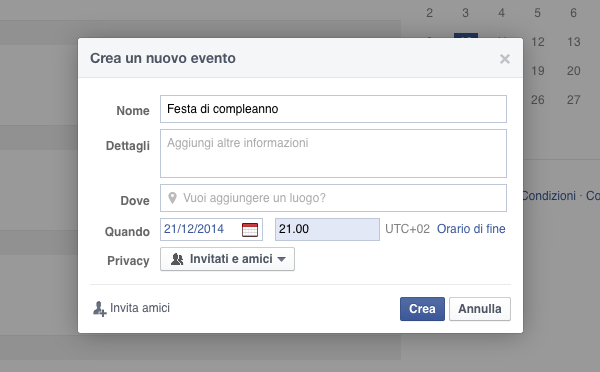Select day 6 in the background calendar
Screen dimensions: 600x372
[x=573, y=13]
